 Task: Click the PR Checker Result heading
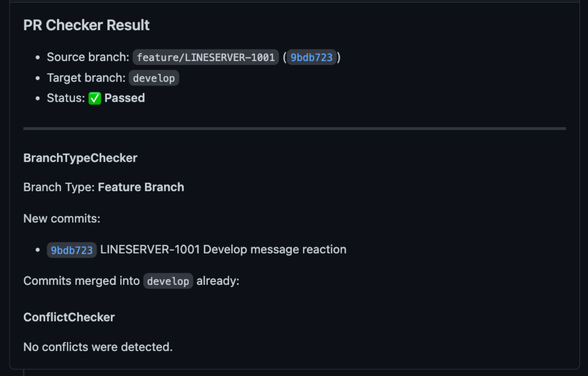tap(86, 25)
